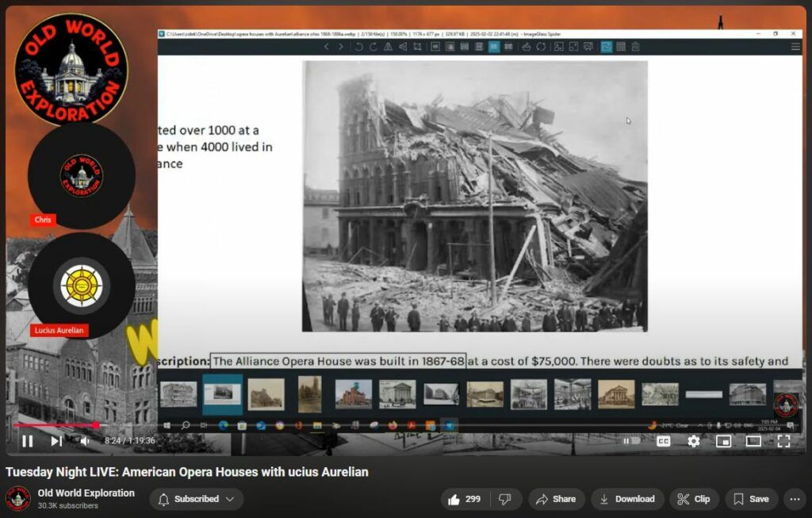
Task: Mute the video volume
Action: pos(84,441)
